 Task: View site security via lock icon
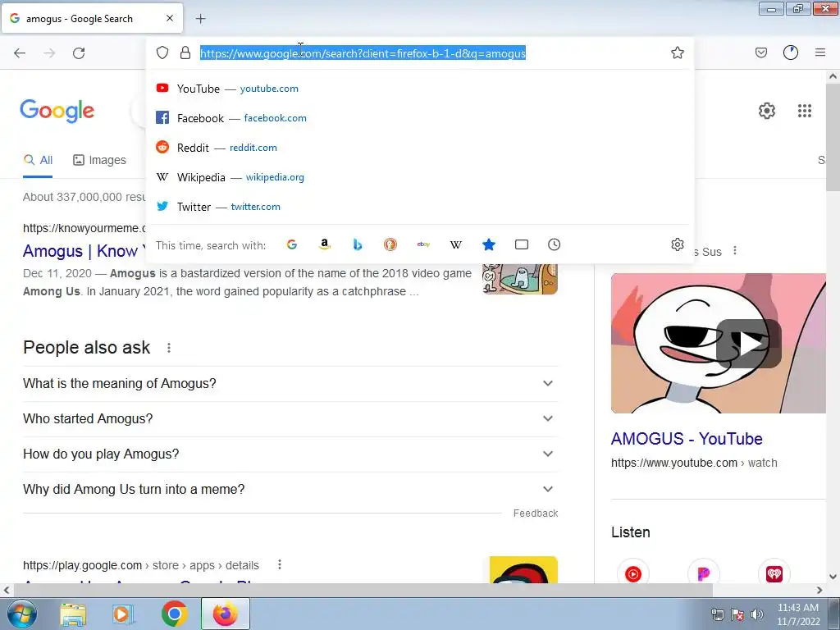(x=185, y=52)
